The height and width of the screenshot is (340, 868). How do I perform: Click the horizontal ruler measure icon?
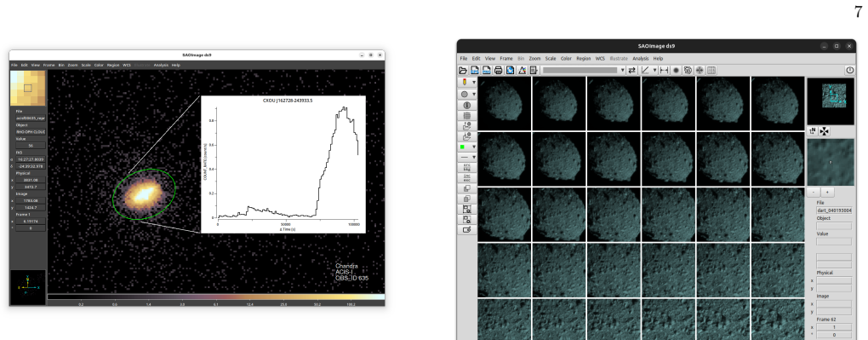coord(664,71)
